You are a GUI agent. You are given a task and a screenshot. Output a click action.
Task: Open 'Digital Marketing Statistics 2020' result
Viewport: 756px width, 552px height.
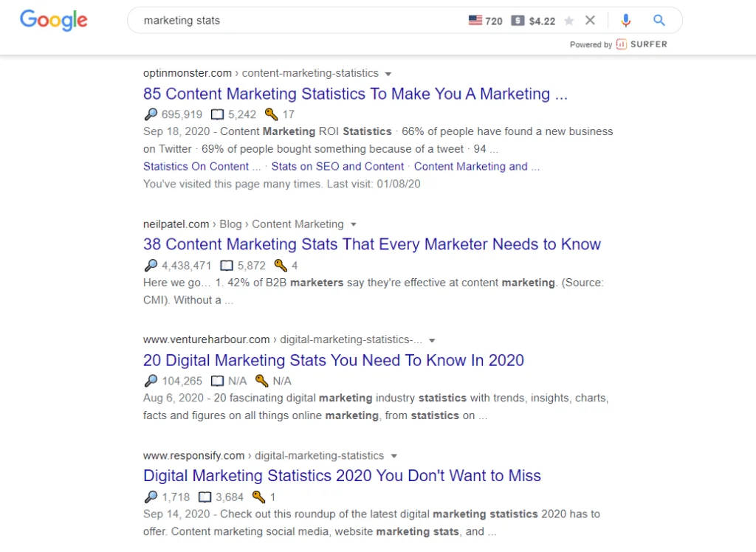pyautogui.click(x=342, y=476)
